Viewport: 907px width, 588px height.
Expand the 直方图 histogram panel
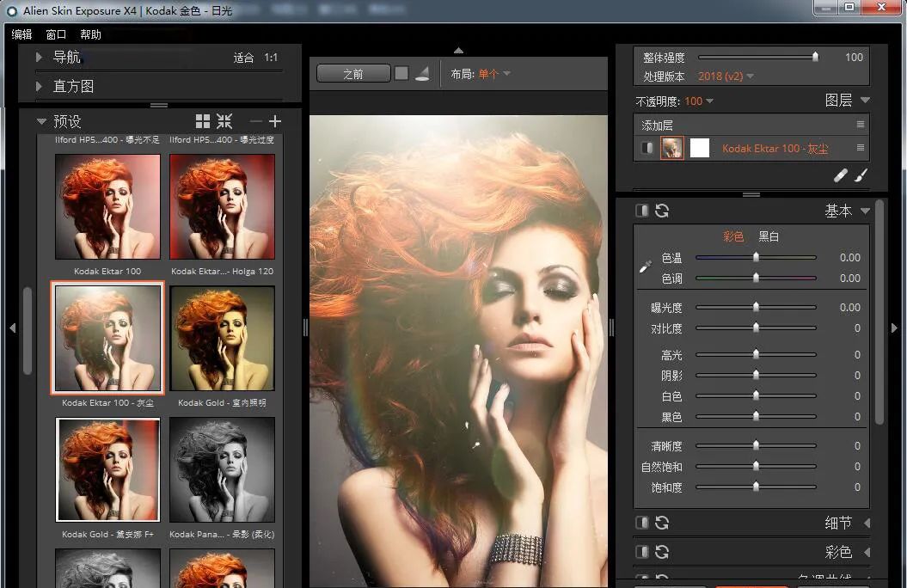point(39,86)
